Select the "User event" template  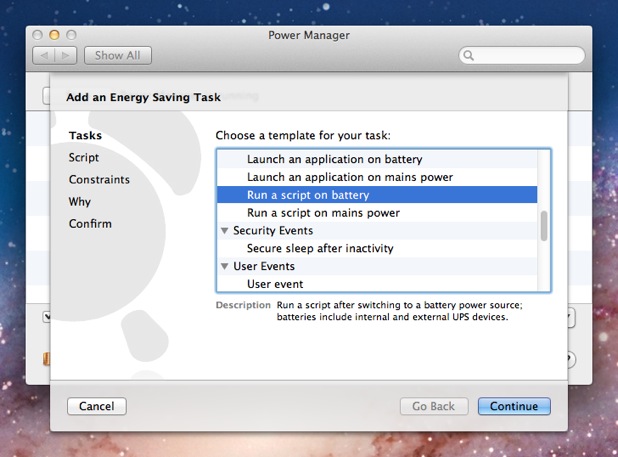(377, 284)
